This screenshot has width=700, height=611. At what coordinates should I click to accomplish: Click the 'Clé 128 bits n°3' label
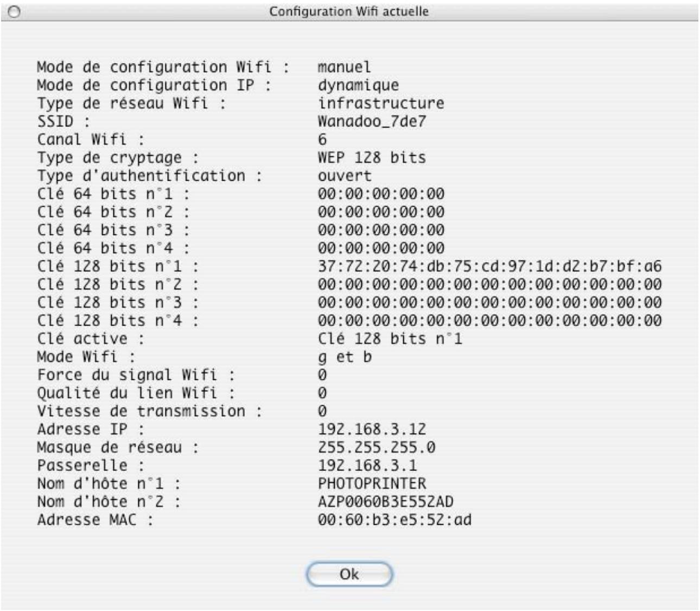[118, 302]
